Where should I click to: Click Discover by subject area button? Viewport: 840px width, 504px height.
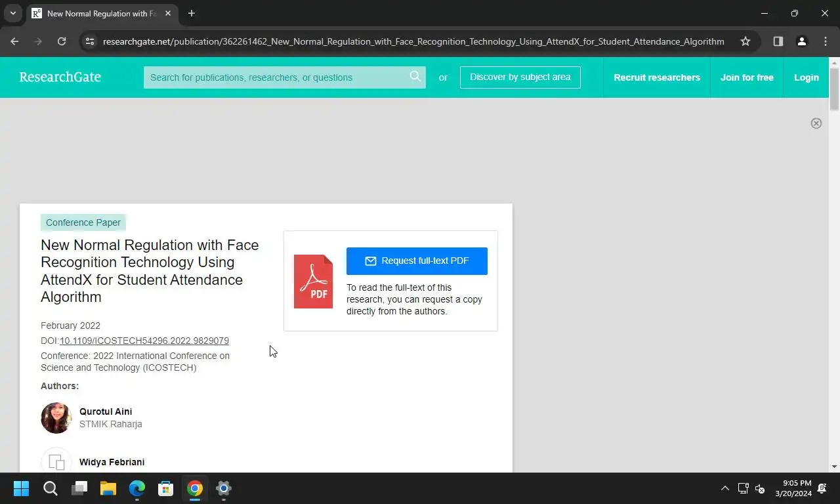click(x=520, y=77)
